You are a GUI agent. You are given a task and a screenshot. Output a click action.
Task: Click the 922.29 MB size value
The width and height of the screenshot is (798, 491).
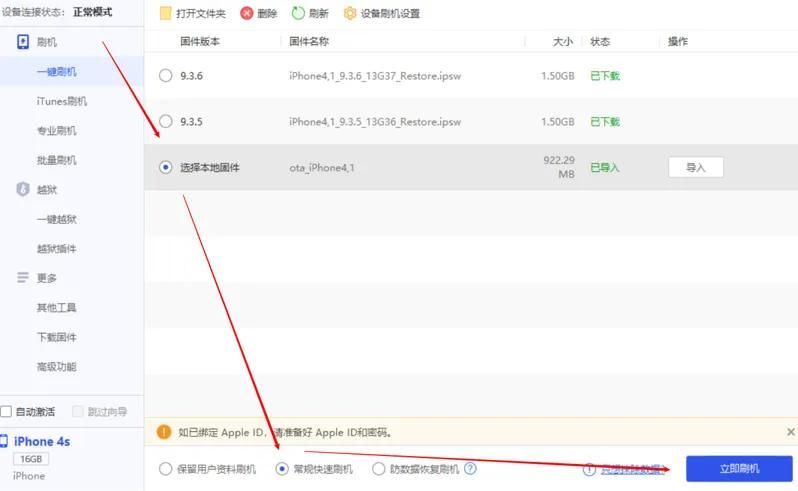pos(559,167)
